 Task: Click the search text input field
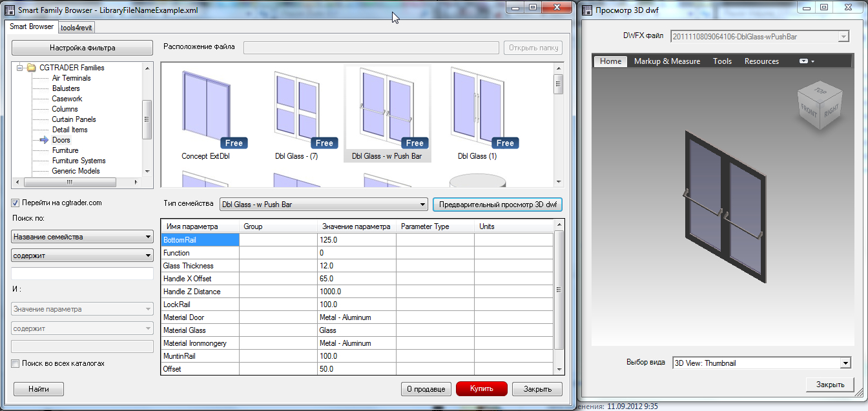82,274
